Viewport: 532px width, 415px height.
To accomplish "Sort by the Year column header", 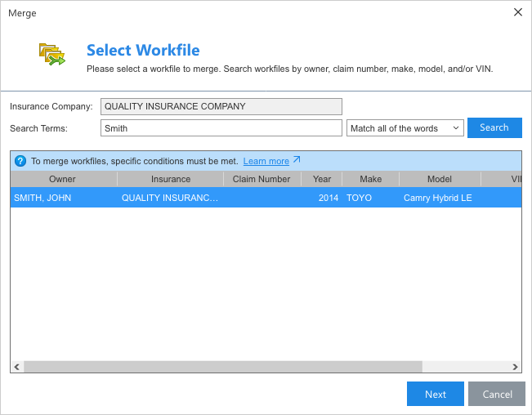I will coord(321,179).
